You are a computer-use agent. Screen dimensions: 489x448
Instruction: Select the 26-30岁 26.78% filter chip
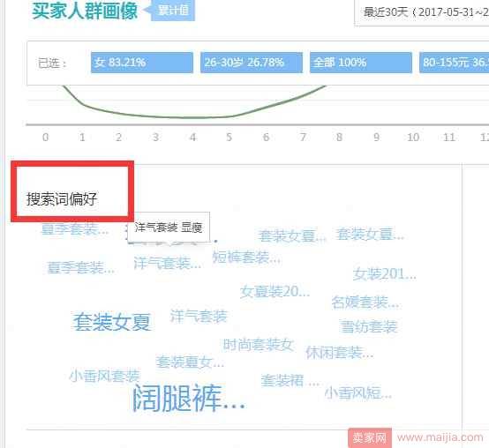(x=252, y=63)
